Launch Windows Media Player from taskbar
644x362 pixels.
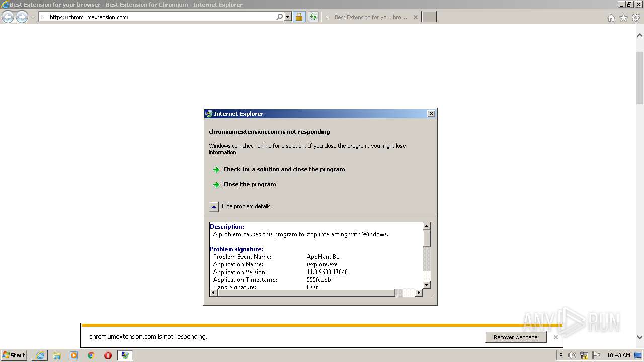point(74,355)
